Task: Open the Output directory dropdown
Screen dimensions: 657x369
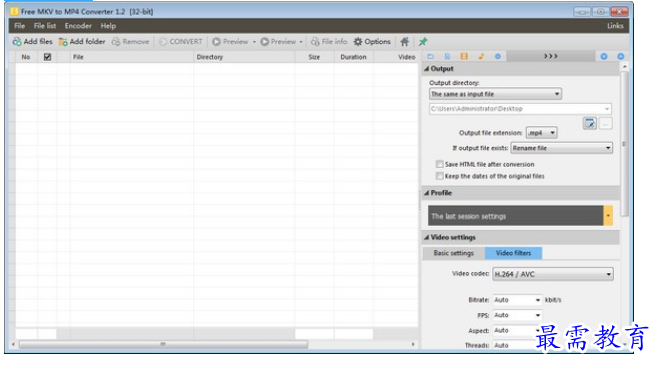Action: click(x=495, y=94)
